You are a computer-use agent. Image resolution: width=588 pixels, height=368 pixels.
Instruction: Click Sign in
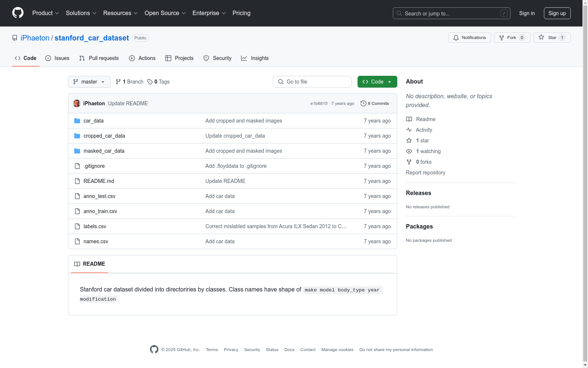[x=527, y=13]
